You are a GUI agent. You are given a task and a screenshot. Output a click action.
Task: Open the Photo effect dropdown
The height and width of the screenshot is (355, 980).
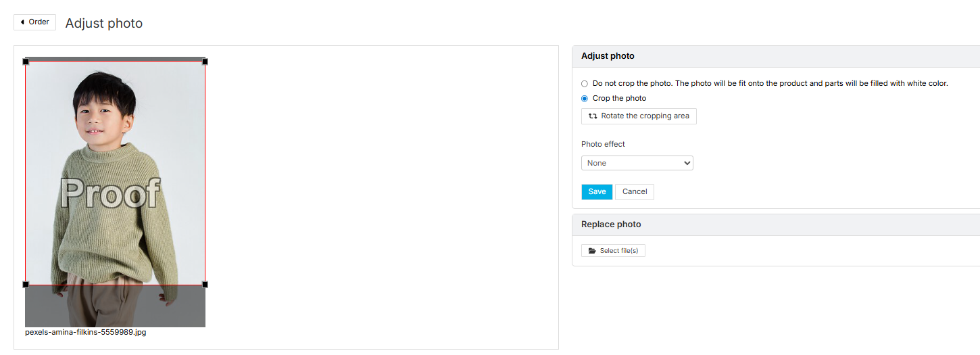[637, 163]
